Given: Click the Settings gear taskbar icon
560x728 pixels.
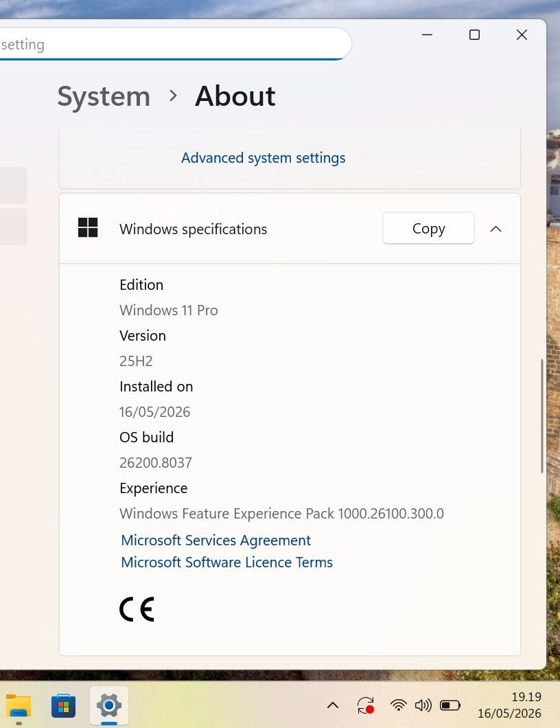Looking at the screenshot, I should (x=109, y=706).
